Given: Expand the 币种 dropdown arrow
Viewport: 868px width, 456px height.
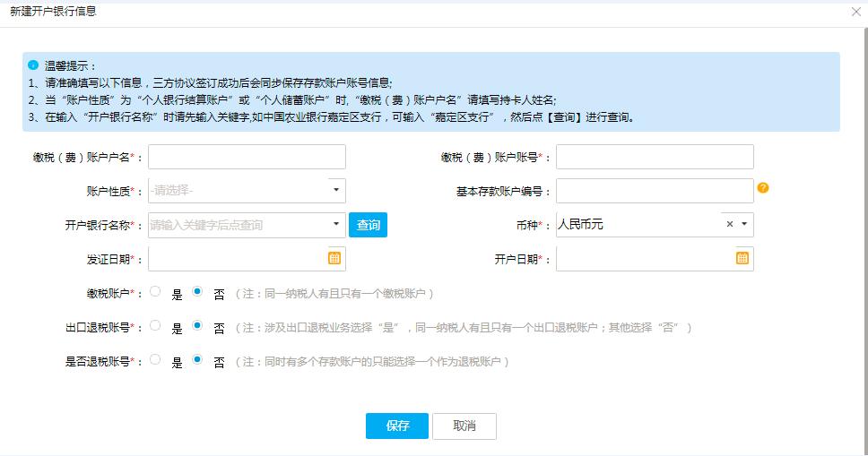Looking at the screenshot, I should click(x=744, y=224).
